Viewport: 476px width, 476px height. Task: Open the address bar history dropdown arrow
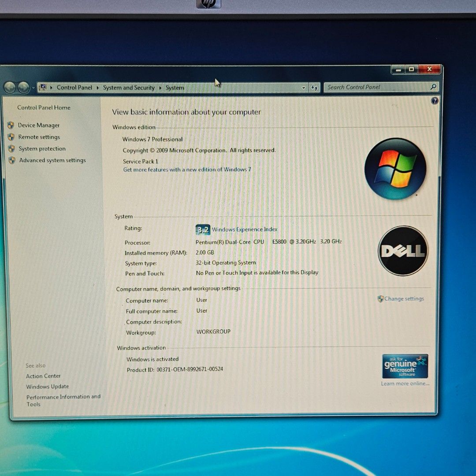coord(303,87)
